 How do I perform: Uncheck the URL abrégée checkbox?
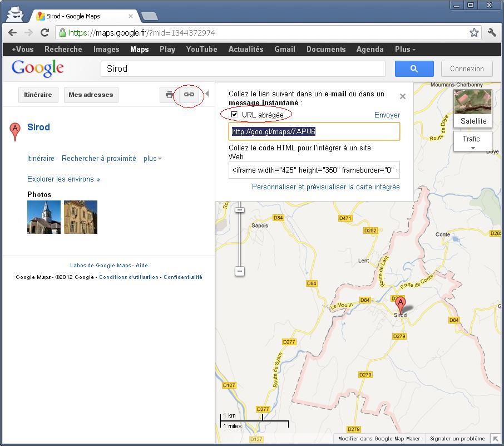[235, 115]
